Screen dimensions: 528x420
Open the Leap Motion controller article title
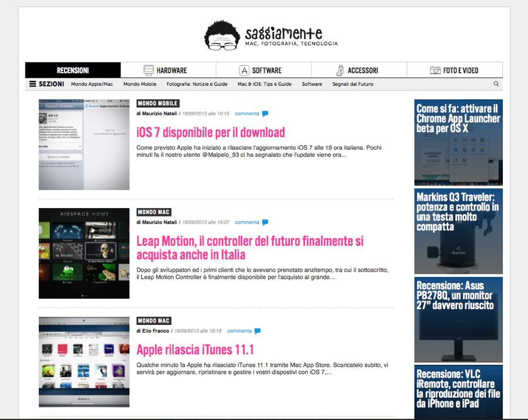[250, 248]
